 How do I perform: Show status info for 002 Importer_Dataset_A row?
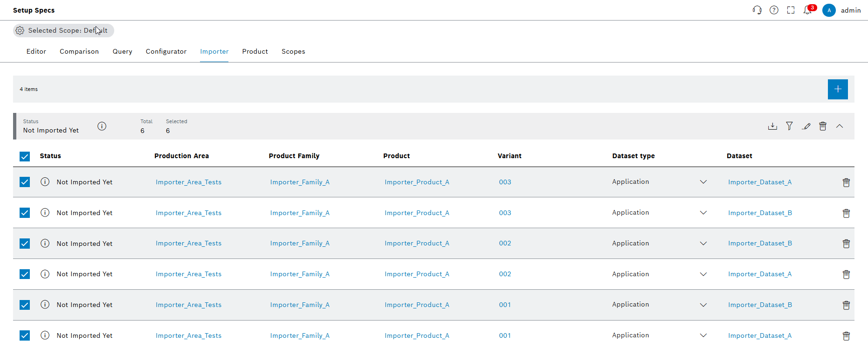45,274
